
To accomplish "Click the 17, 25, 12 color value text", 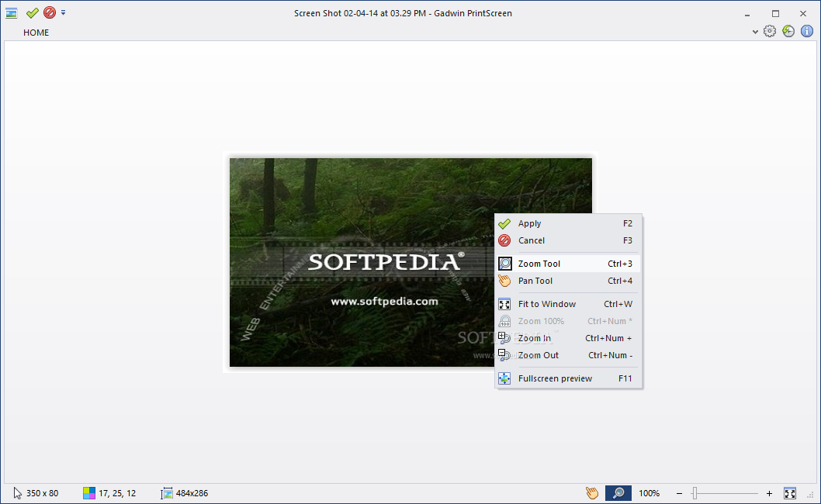I will point(117,493).
